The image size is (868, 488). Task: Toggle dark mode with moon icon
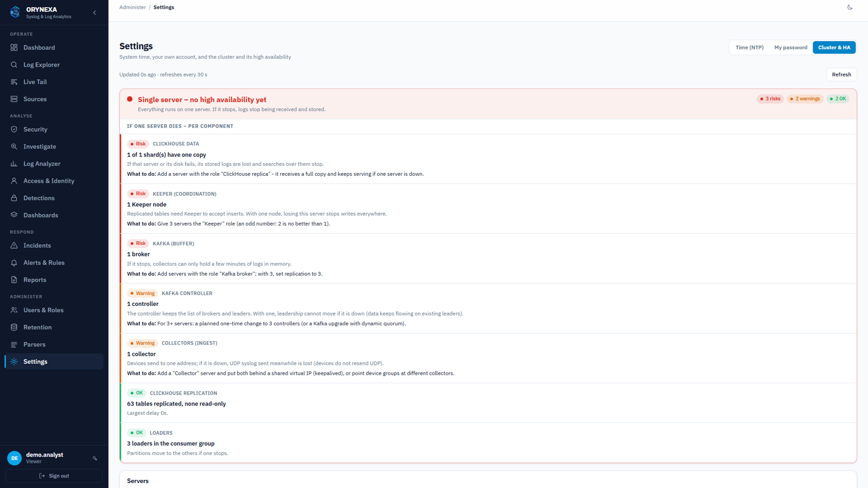850,8
